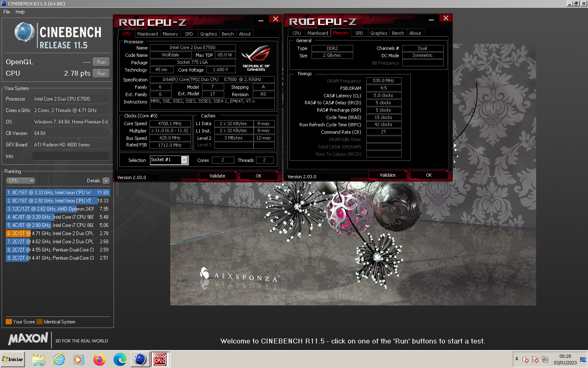The image size is (588, 368).
Task: Launch Microsoft Edge from the taskbar
Action: tap(120, 359)
